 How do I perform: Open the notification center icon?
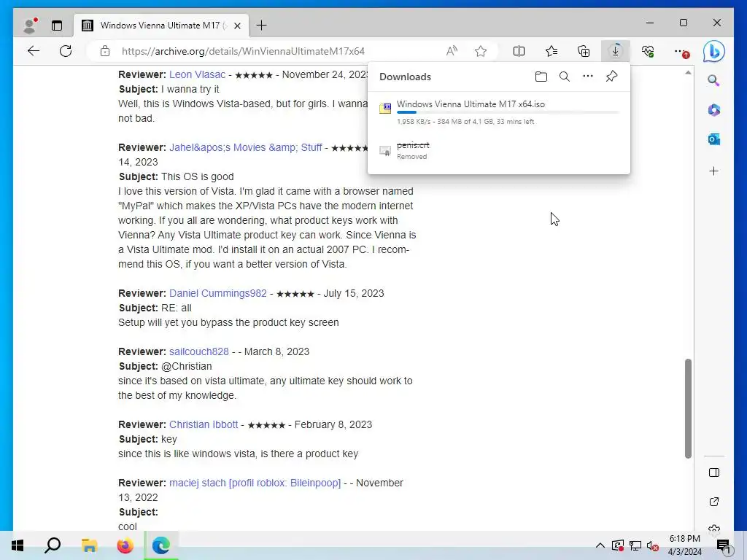pyautogui.click(x=723, y=546)
